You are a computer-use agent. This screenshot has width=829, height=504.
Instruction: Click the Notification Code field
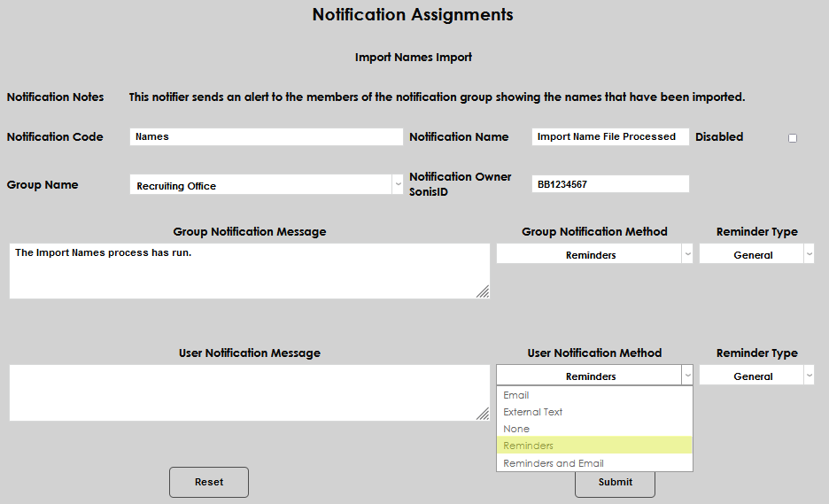pyautogui.click(x=266, y=137)
